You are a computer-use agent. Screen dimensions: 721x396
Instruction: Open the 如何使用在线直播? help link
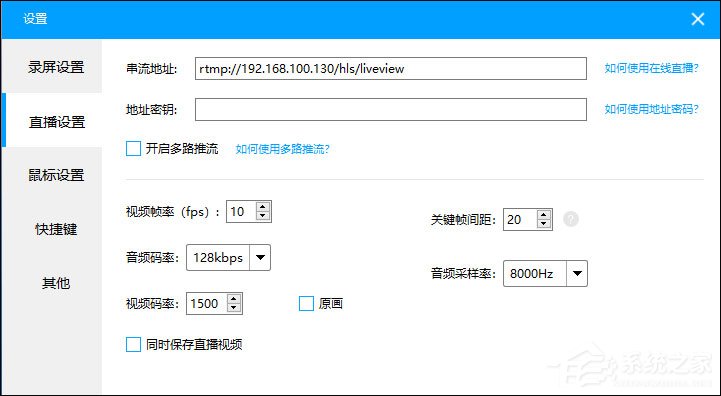(652, 69)
